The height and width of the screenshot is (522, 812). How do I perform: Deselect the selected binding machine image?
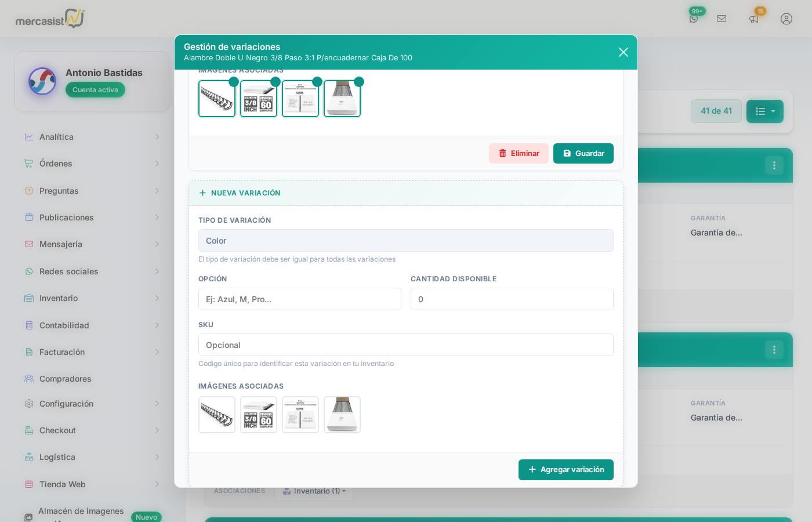pos(342,99)
